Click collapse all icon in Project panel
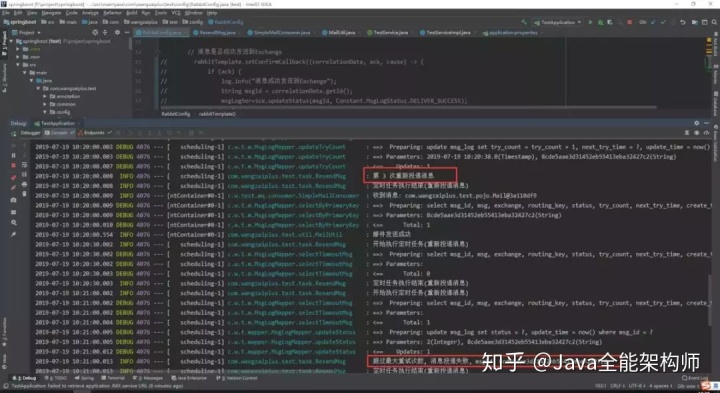 105,33
